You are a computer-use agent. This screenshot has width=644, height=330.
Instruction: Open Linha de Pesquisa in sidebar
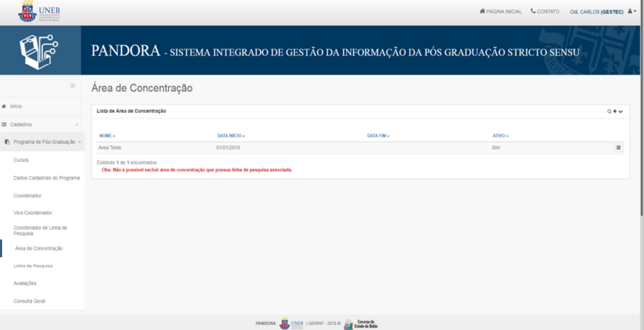point(33,266)
